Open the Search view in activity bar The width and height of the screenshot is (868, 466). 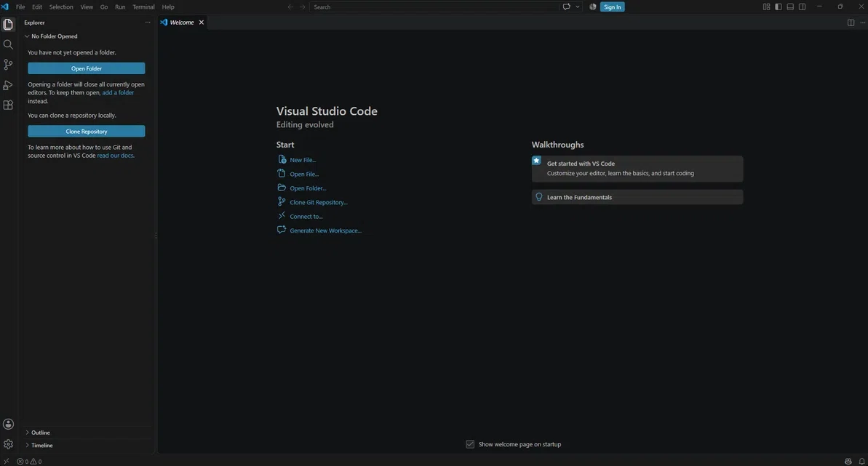8,44
